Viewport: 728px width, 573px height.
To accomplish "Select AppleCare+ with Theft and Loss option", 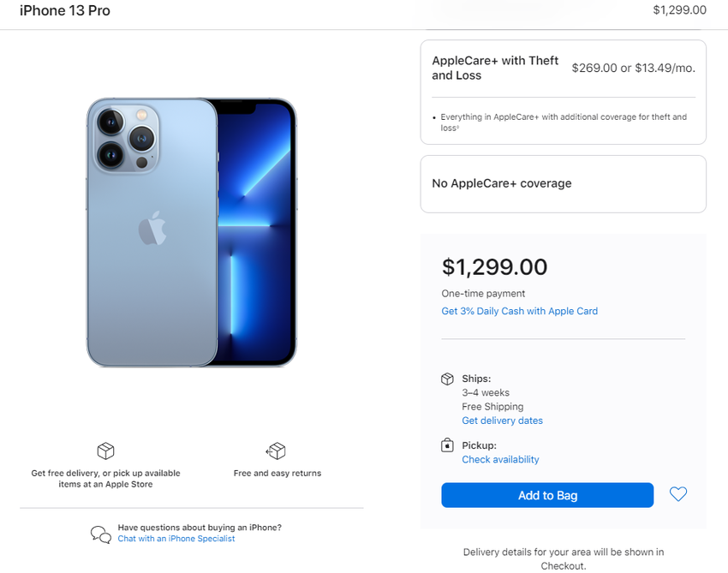I will point(563,92).
